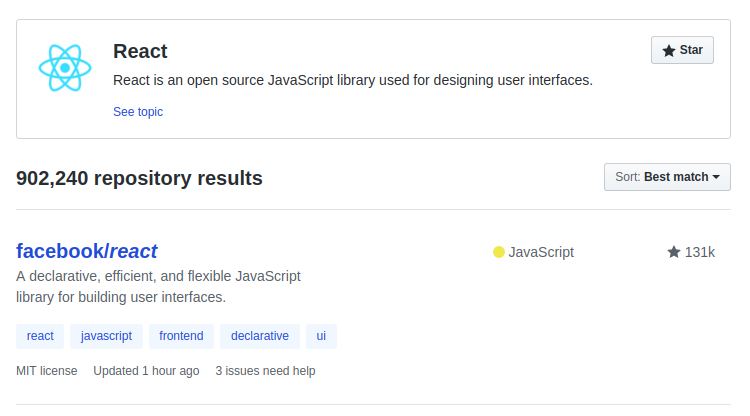Click the React atom logo

tap(65, 68)
